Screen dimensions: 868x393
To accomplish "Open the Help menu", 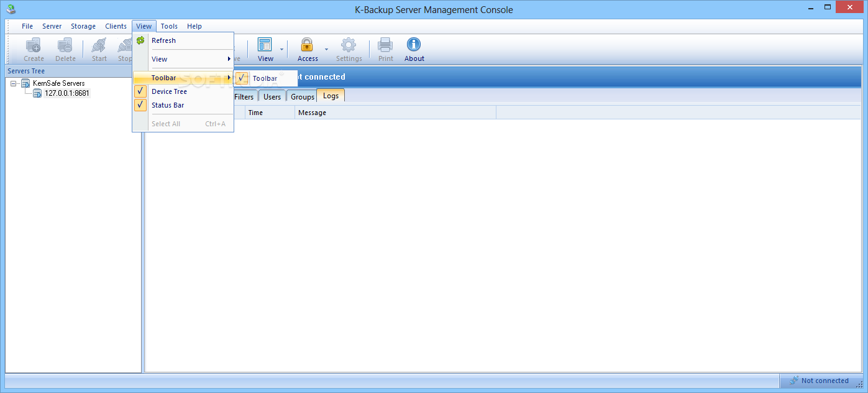I will coord(194,26).
